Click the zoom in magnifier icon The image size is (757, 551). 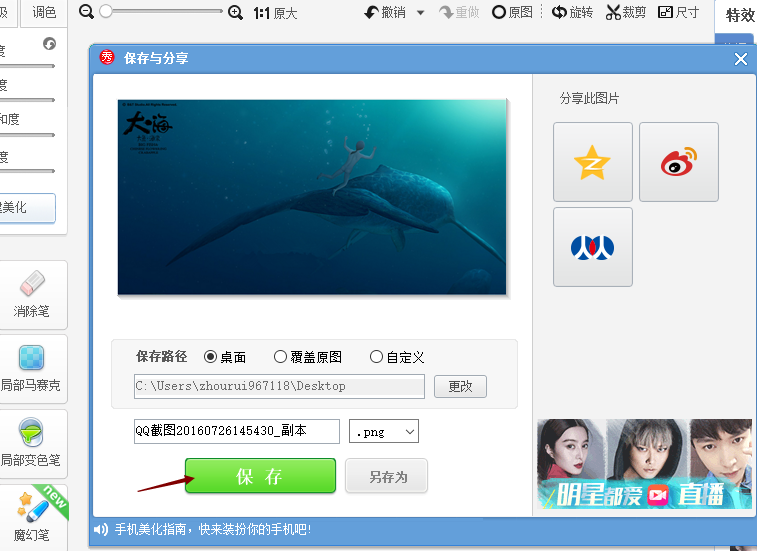click(x=235, y=12)
